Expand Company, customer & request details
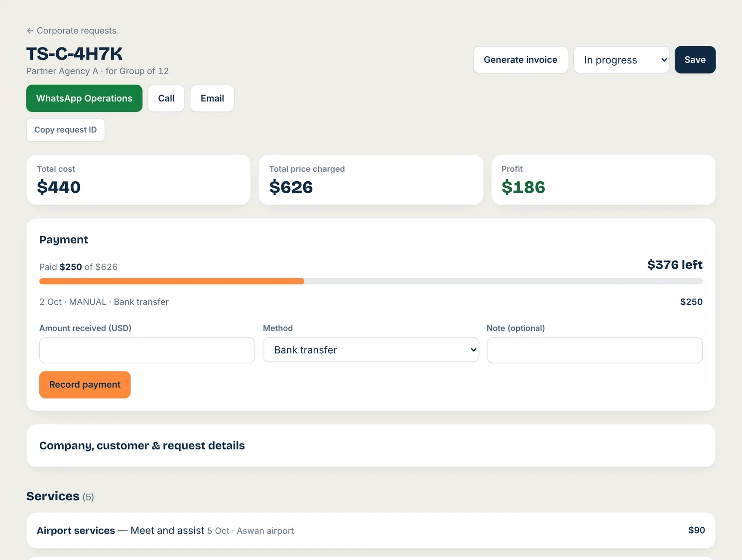Image resolution: width=742 pixels, height=560 pixels. click(x=371, y=446)
